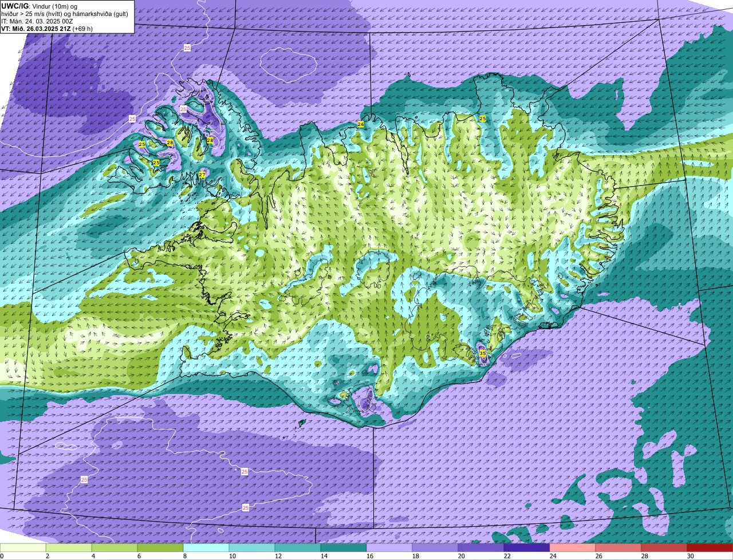Click the 8–10 m/s pale cyan legend swatch
The height and width of the screenshot is (560, 733).
206,547
